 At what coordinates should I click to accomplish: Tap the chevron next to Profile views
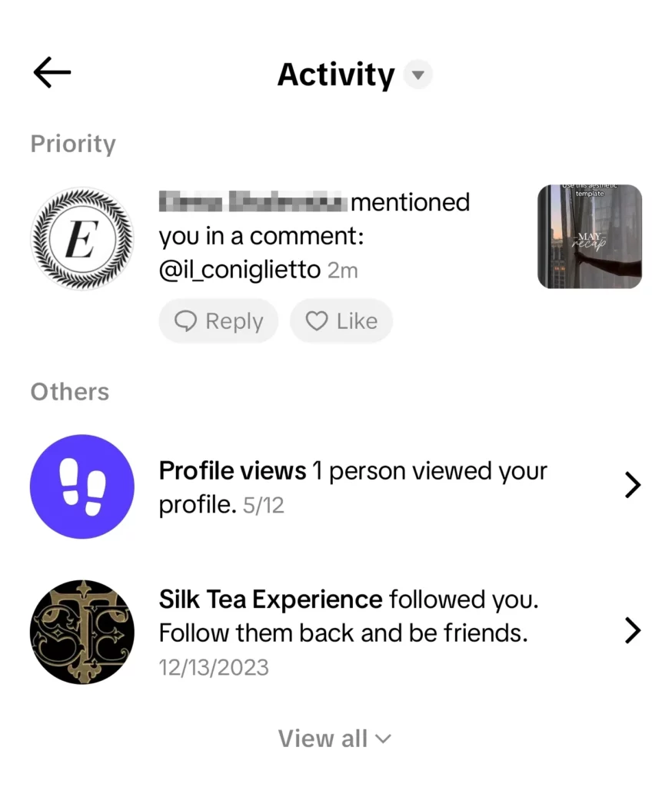coord(632,486)
